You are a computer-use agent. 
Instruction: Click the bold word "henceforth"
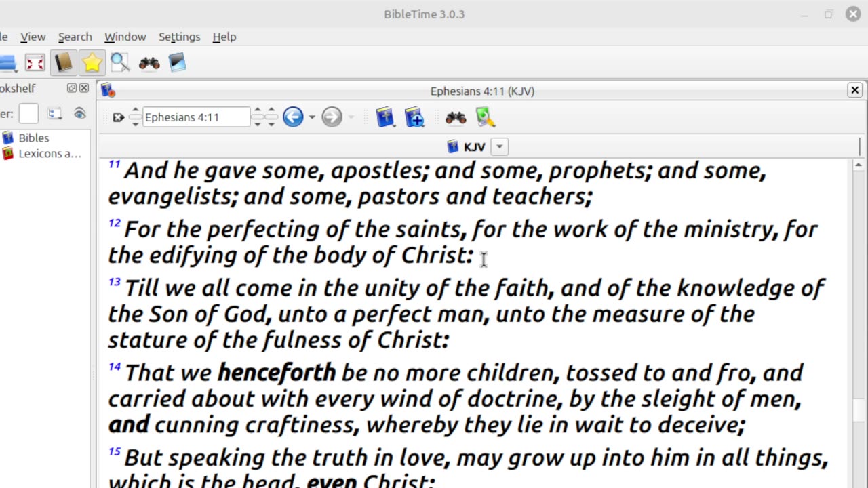(277, 372)
